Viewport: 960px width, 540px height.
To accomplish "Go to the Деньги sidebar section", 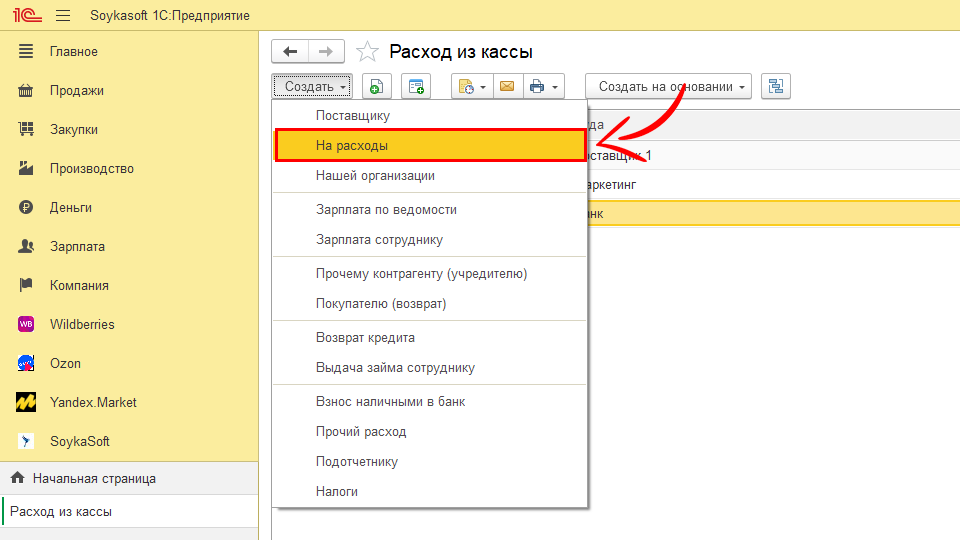I will (x=70, y=207).
